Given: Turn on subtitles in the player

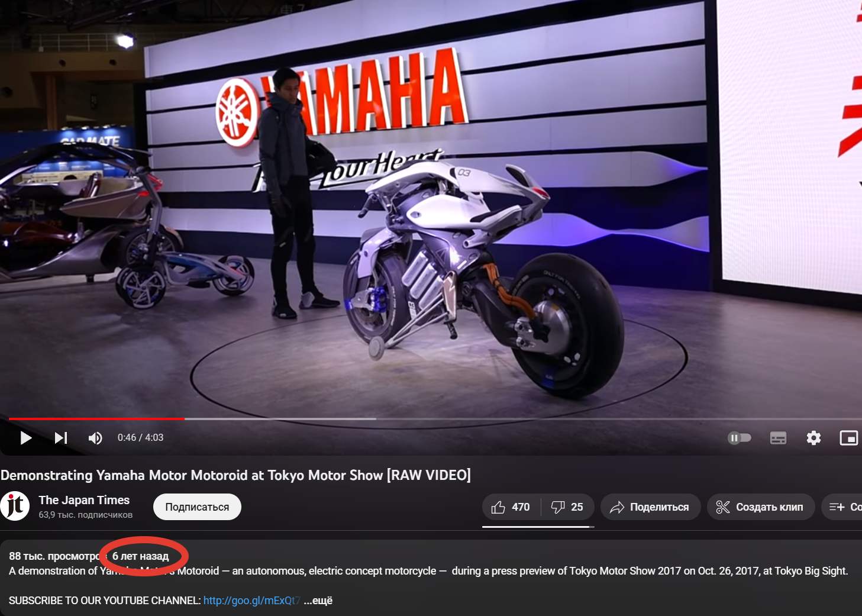Looking at the screenshot, I should click(x=778, y=438).
